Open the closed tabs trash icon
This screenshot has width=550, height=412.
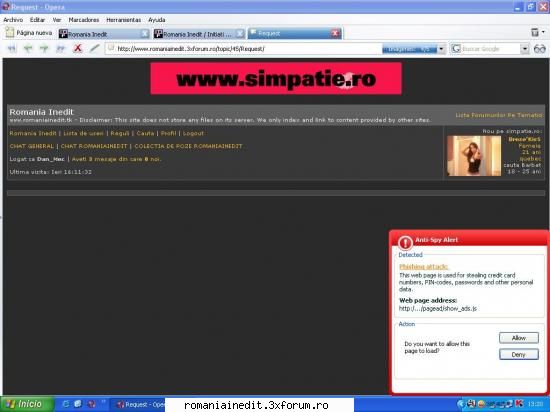point(535,33)
